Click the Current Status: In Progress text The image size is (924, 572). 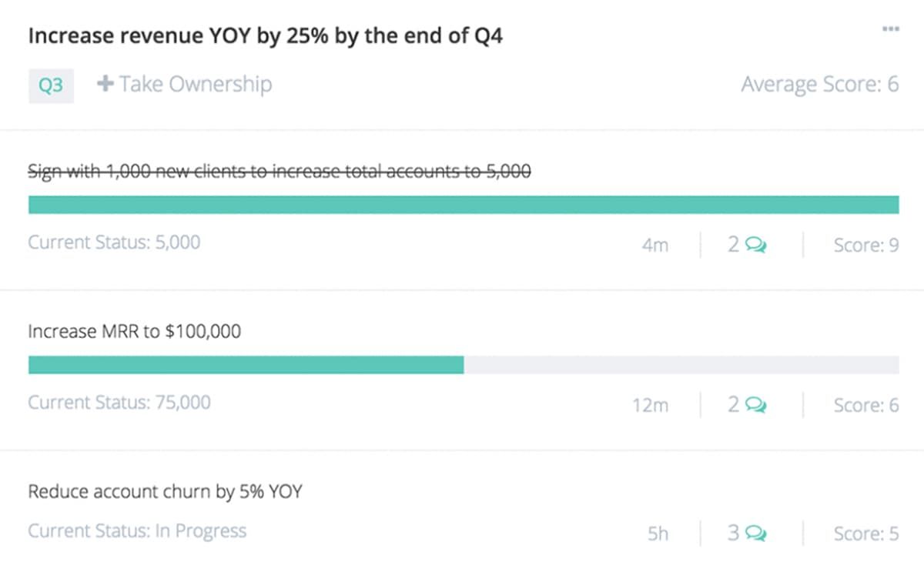137,531
